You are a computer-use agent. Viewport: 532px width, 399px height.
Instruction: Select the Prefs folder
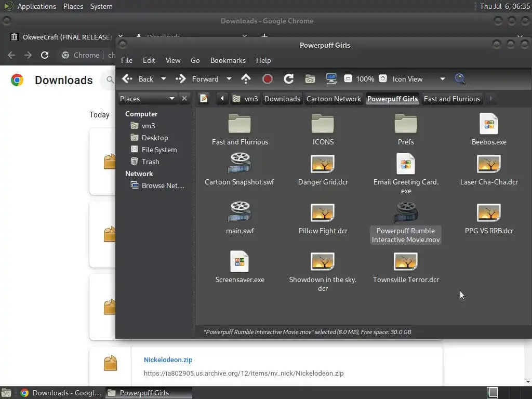406,130
